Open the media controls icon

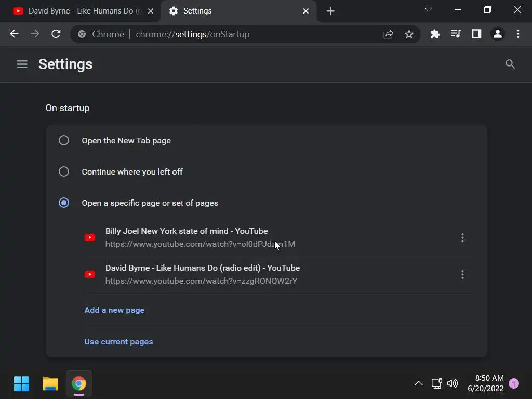tap(456, 34)
